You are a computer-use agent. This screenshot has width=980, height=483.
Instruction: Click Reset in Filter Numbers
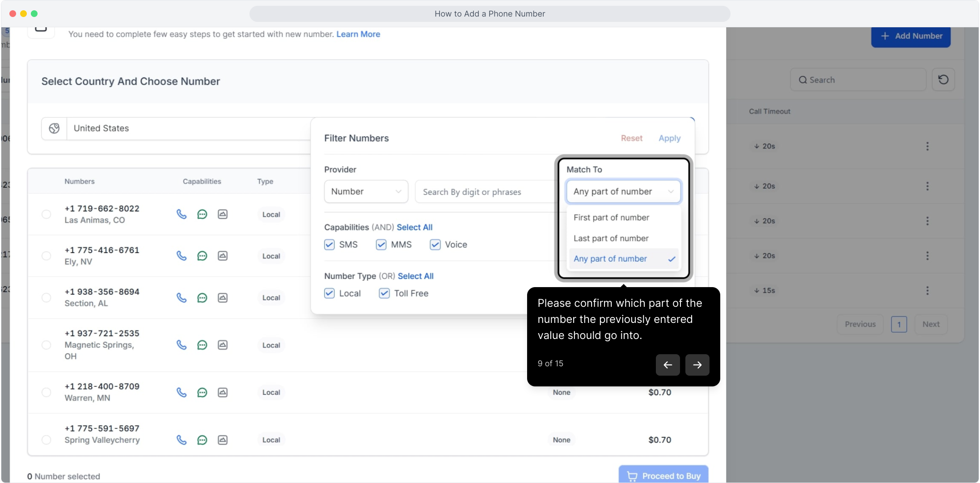pyautogui.click(x=632, y=138)
